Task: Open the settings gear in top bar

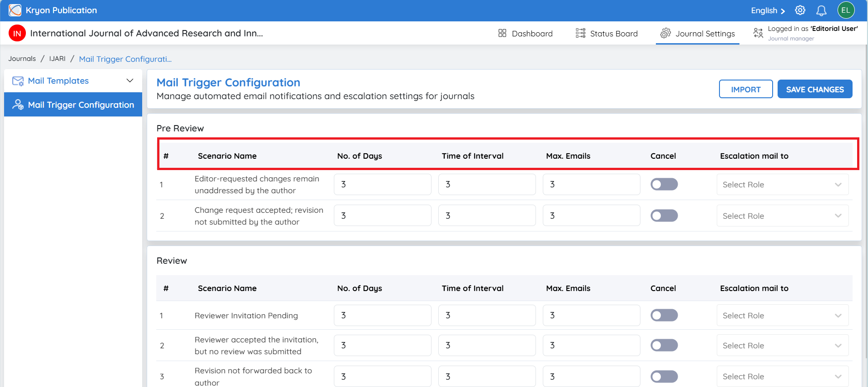Action: click(x=800, y=10)
